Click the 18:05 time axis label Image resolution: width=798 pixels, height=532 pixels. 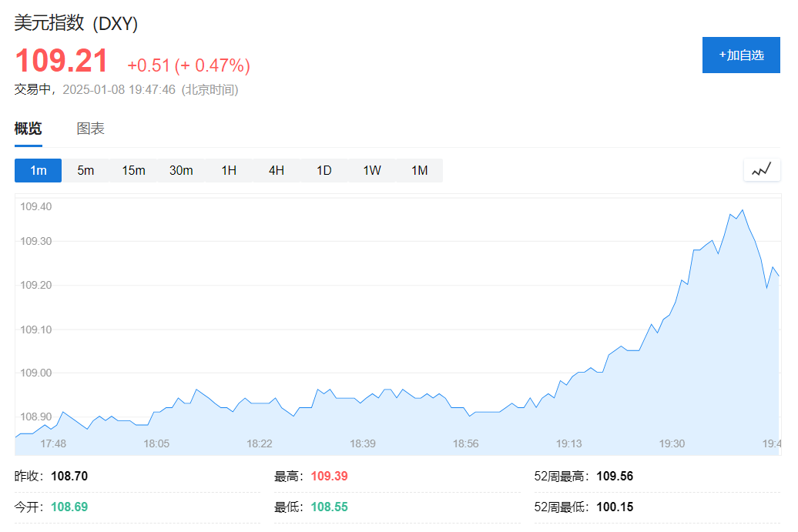pyautogui.click(x=156, y=443)
